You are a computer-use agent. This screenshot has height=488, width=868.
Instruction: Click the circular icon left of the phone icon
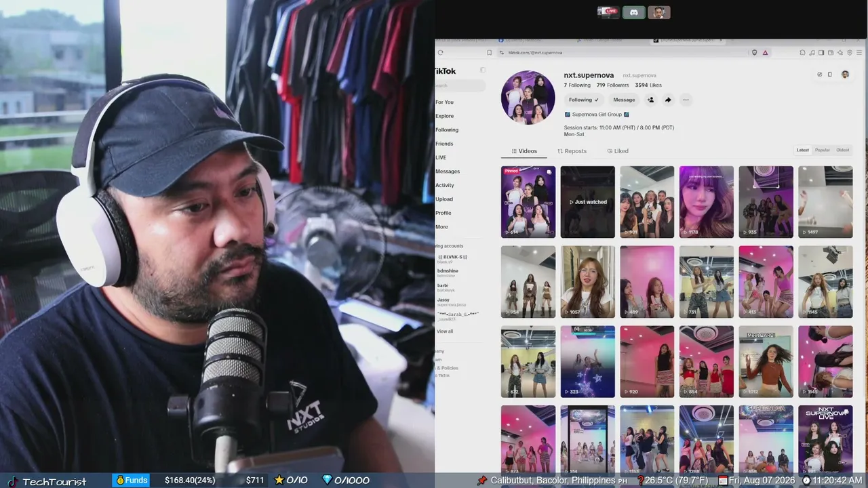[x=819, y=75]
